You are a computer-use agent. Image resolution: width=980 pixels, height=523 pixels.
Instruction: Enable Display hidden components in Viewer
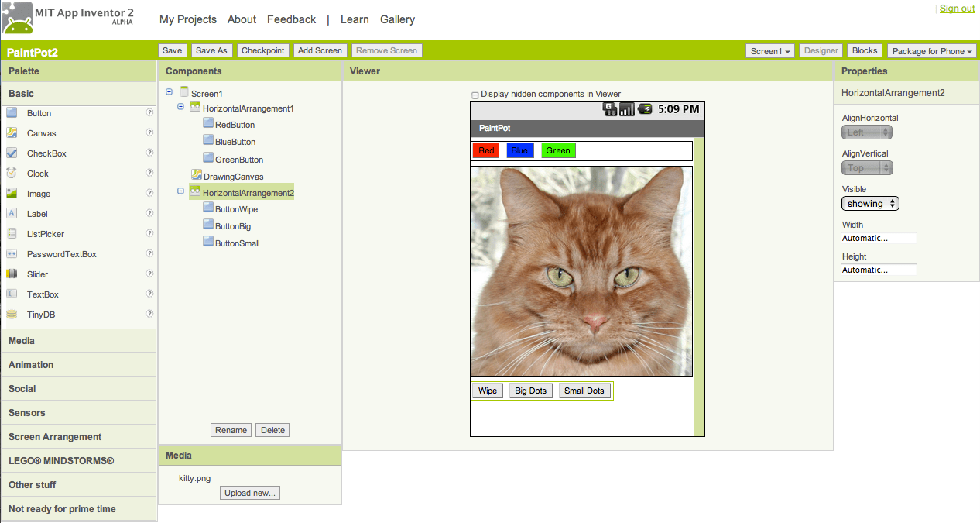coord(475,94)
